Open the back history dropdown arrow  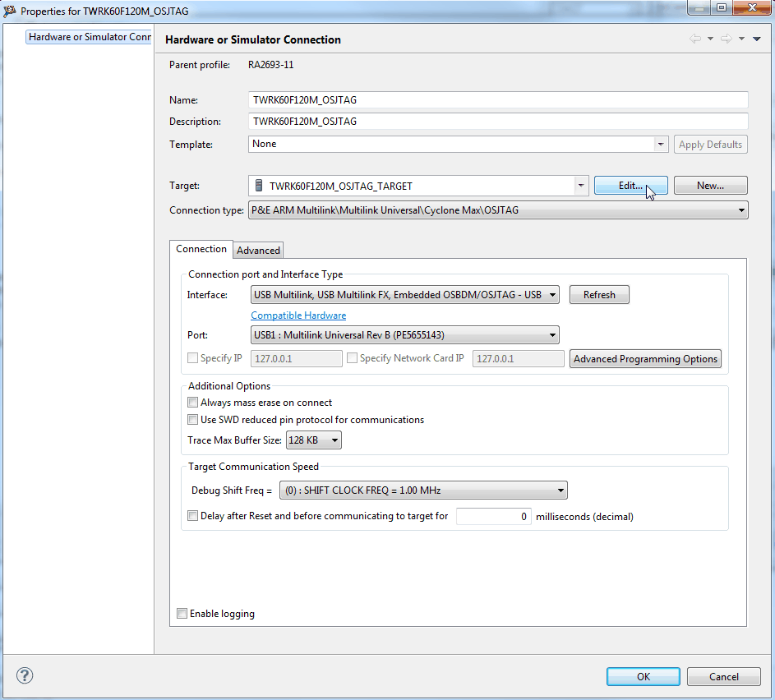[710, 39]
